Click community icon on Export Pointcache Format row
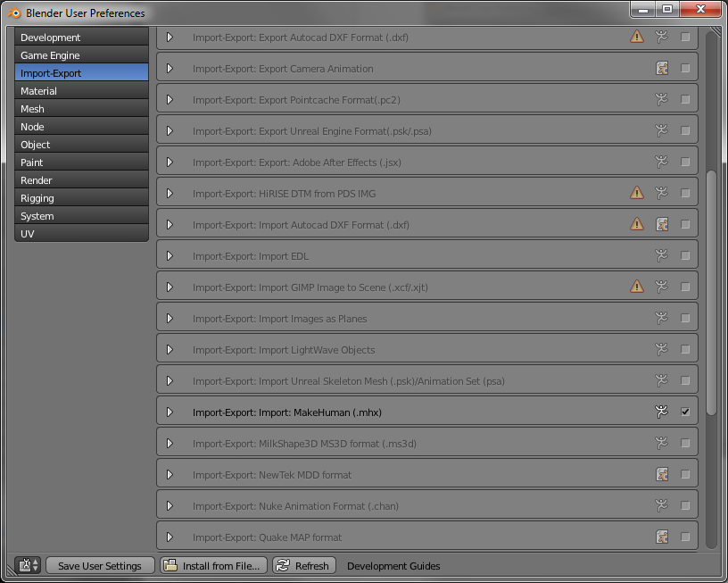 pos(662,99)
